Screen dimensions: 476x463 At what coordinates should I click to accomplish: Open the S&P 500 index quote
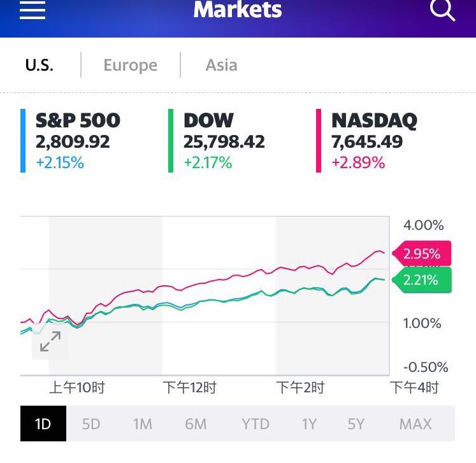coord(78,141)
